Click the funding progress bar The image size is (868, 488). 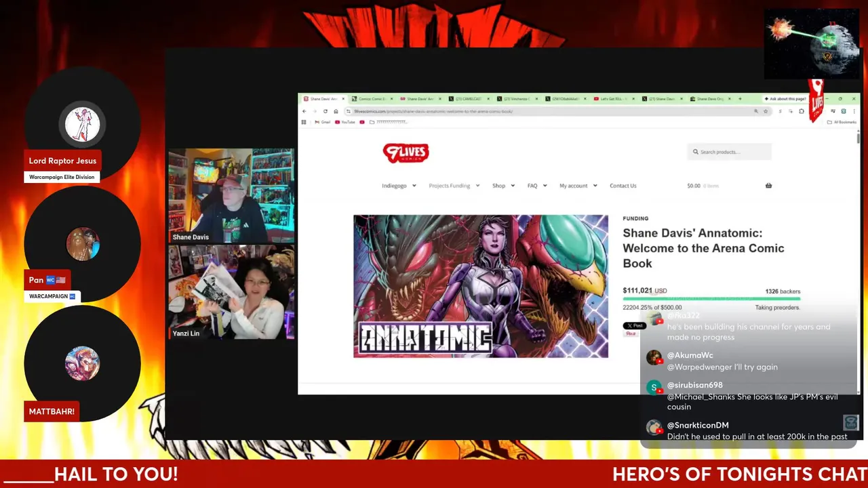(x=711, y=298)
